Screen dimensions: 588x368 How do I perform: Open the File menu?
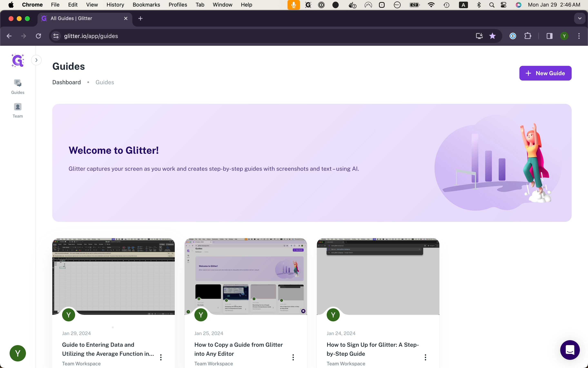coord(55,5)
